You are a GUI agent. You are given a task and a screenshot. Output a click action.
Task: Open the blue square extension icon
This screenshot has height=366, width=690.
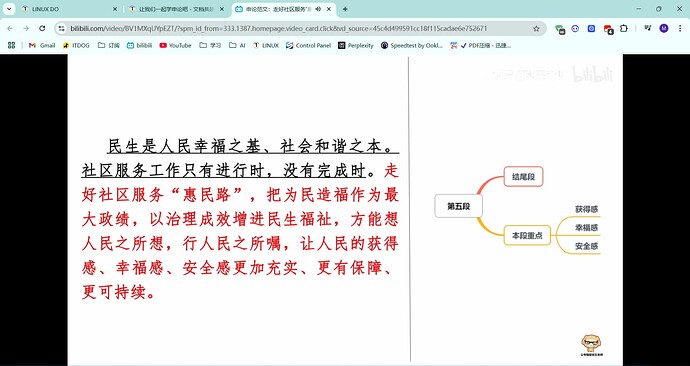point(591,29)
